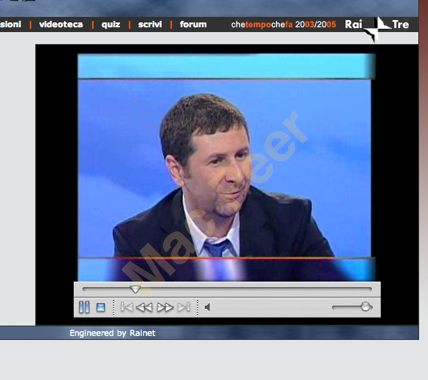Click the volume slider knob

pos(366,307)
